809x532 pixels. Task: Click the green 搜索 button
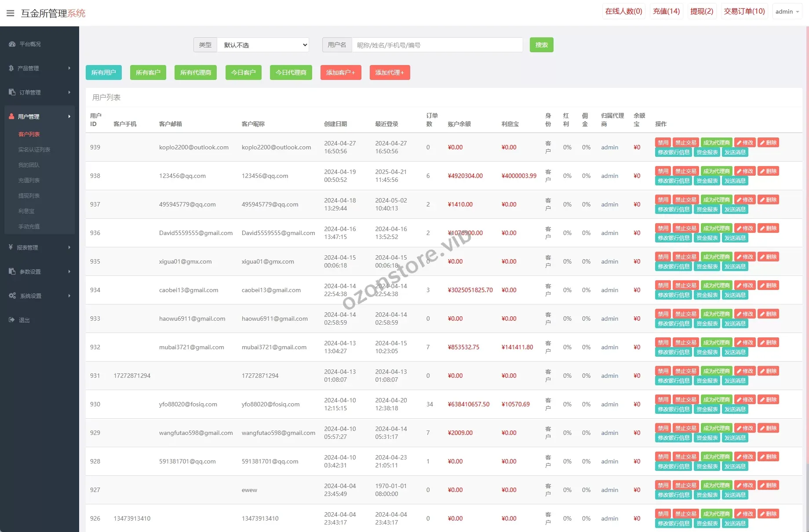(x=541, y=45)
